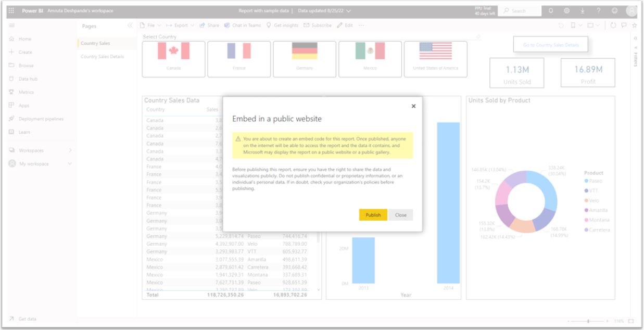The height and width of the screenshot is (330, 644).
Task: Open Data hub in left navigation
Action: pos(28,79)
